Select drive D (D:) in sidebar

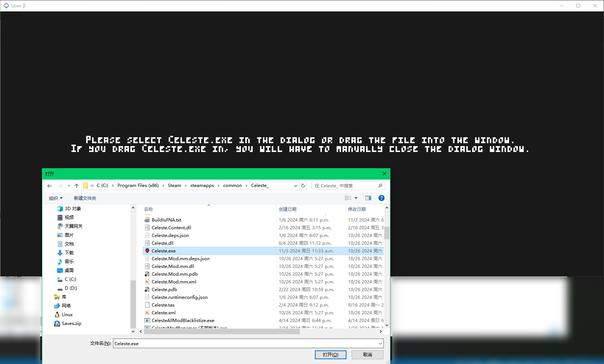67,288
